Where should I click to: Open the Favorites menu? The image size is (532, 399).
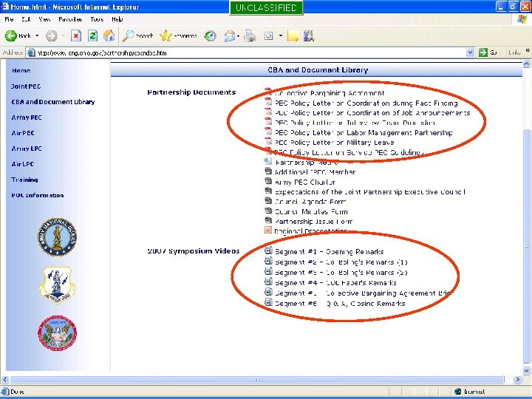[x=70, y=19]
